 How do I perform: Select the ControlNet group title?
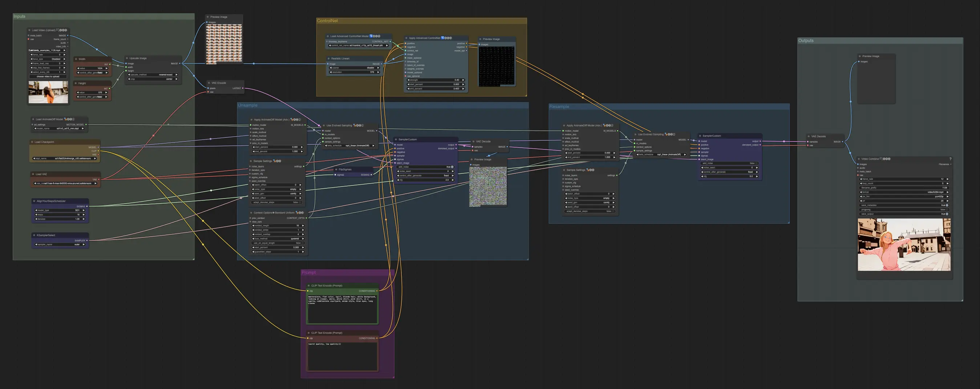(x=327, y=21)
